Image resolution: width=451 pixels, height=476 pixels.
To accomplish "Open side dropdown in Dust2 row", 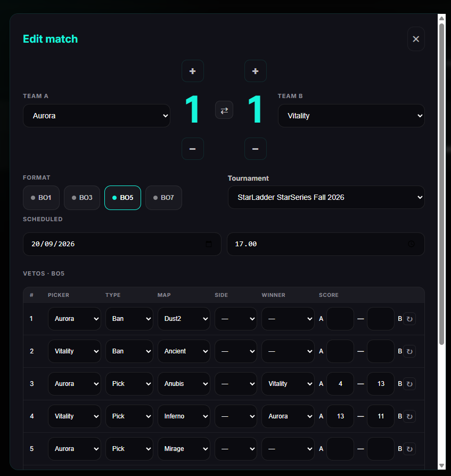I will point(236,319).
